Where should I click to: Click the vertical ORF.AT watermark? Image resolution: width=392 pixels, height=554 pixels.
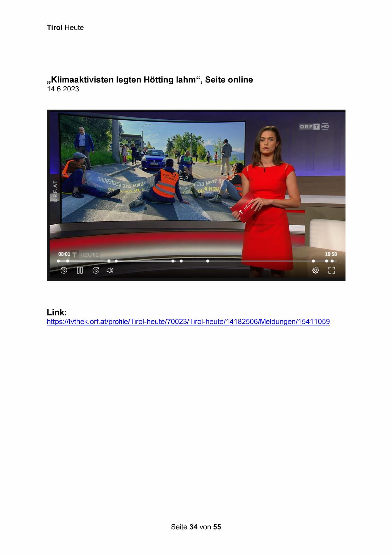coord(55,191)
